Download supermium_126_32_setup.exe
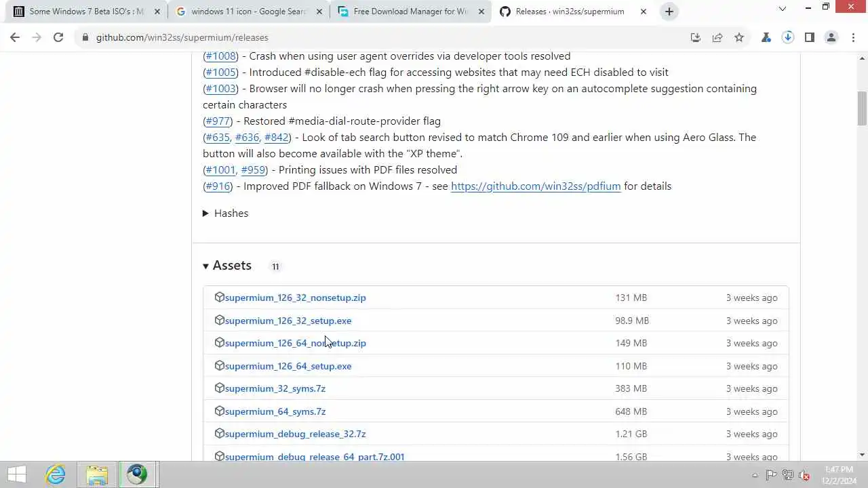The height and width of the screenshot is (488, 868). pyautogui.click(x=288, y=321)
